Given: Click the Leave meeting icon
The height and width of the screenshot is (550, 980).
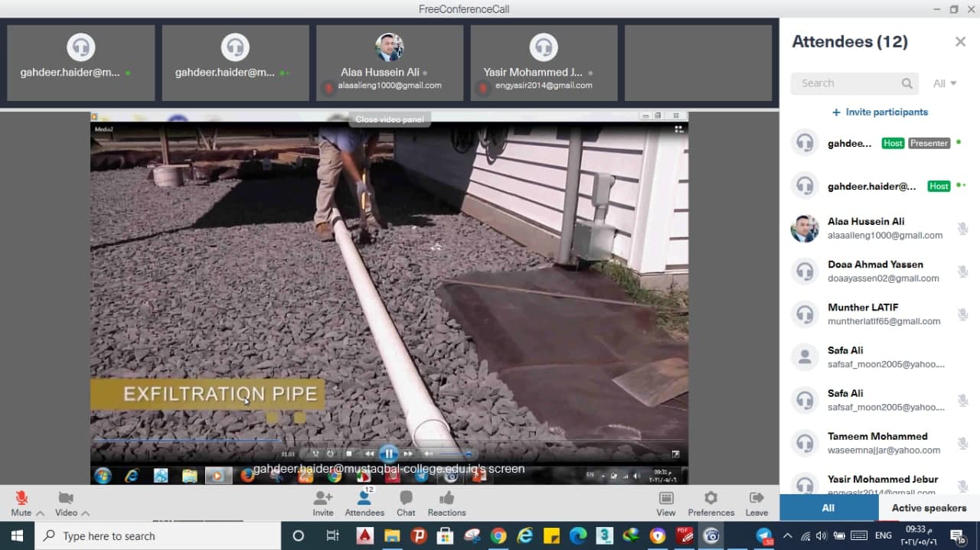Looking at the screenshot, I should [756, 498].
